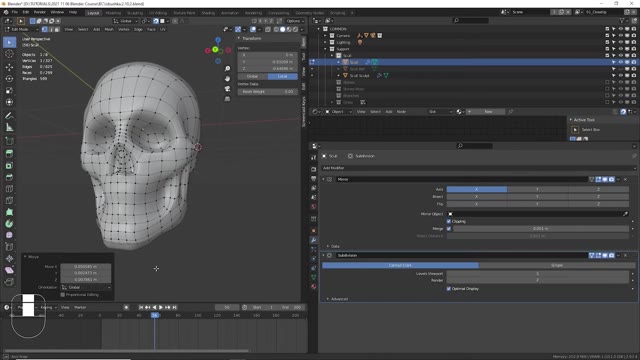Select the Move tool in the toolbar
The width and height of the screenshot is (640, 360).
pos(9,67)
